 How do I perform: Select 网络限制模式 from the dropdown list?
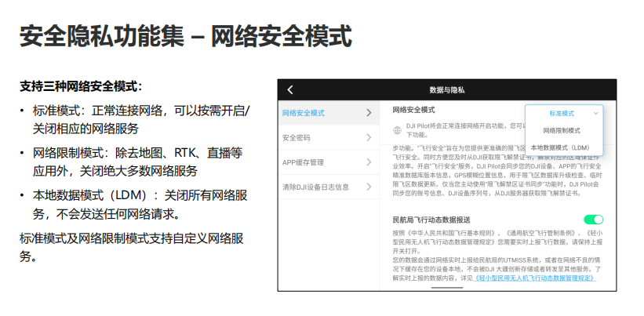[x=562, y=130]
